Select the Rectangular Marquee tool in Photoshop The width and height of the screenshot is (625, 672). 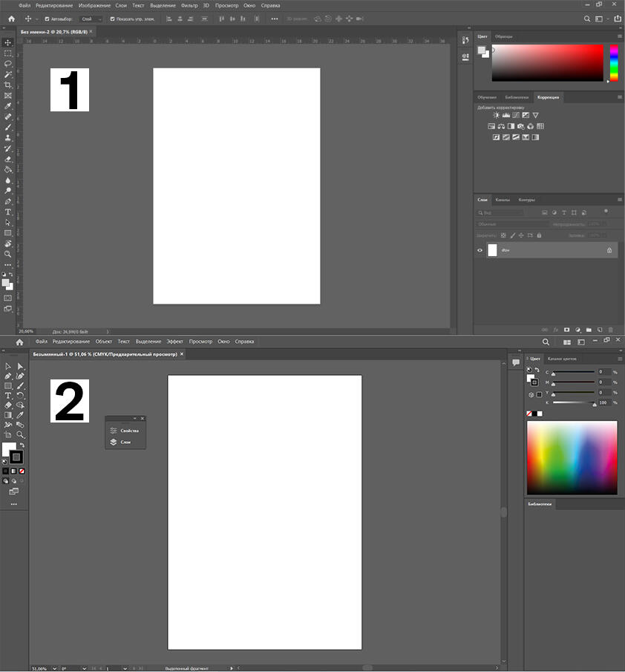7,53
